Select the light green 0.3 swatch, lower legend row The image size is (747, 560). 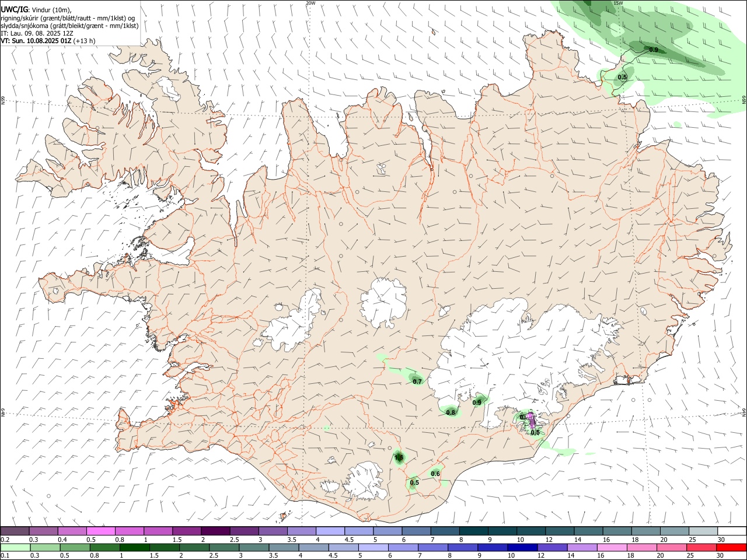[x=46, y=547]
